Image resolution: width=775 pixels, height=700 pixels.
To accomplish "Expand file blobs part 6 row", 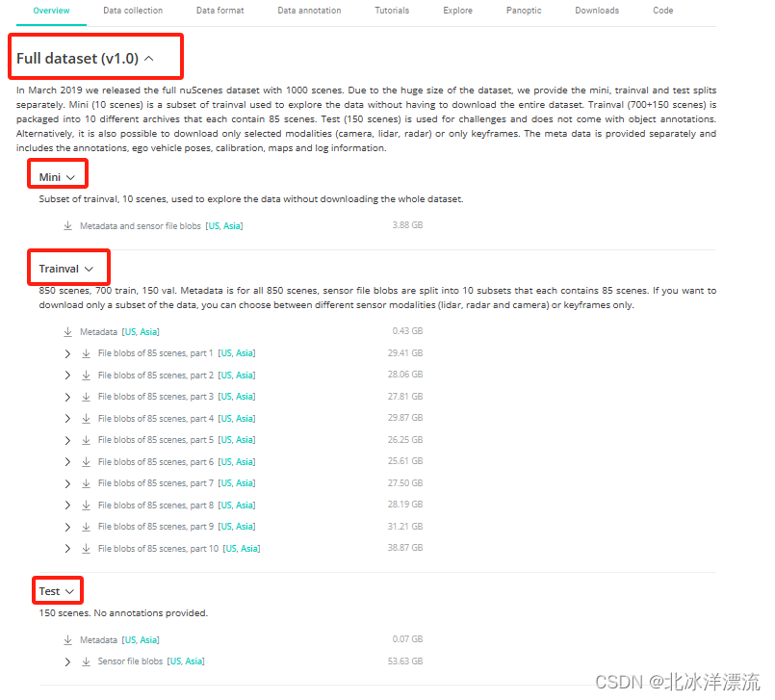I will click(67, 462).
